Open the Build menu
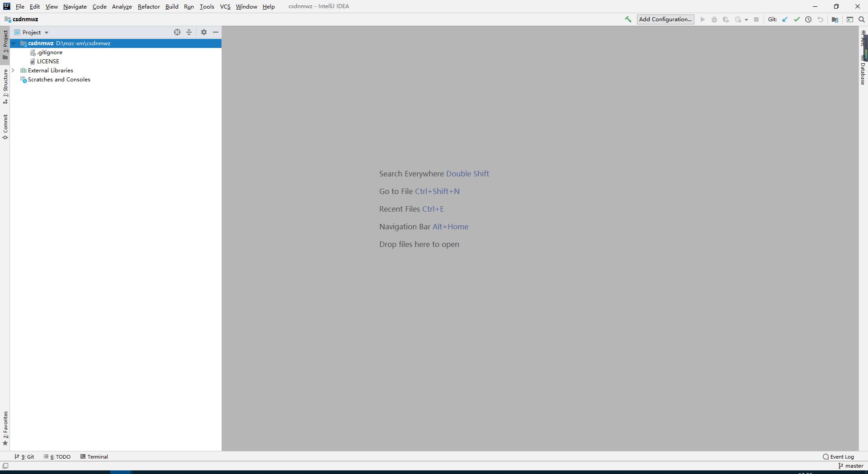The width and height of the screenshot is (868, 474). [x=172, y=6]
